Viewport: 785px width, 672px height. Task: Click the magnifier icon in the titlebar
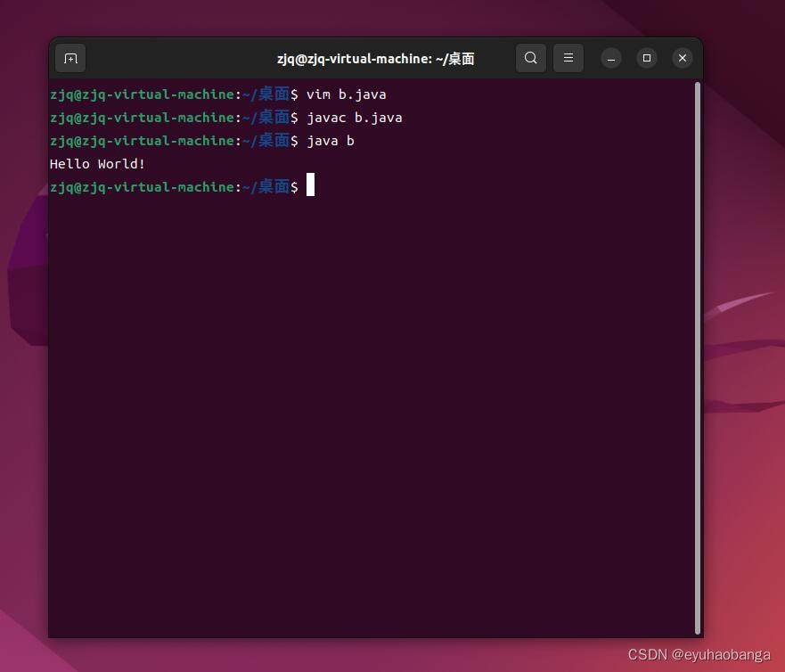pyautogui.click(x=531, y=58)
